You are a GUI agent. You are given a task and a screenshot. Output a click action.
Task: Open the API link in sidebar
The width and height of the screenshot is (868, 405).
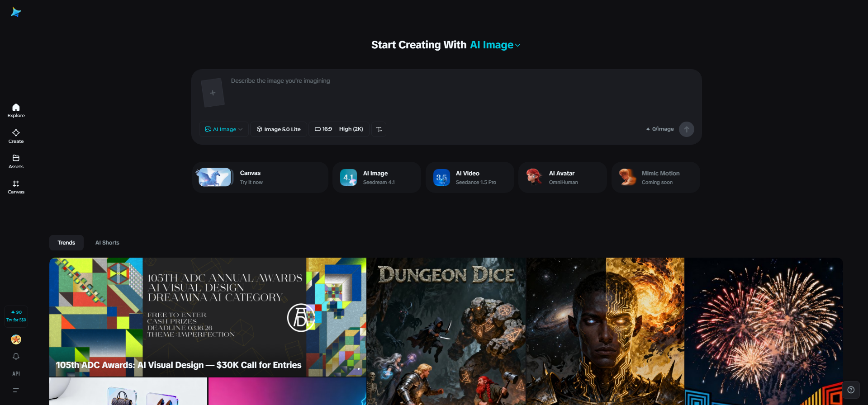click(16, 373)
